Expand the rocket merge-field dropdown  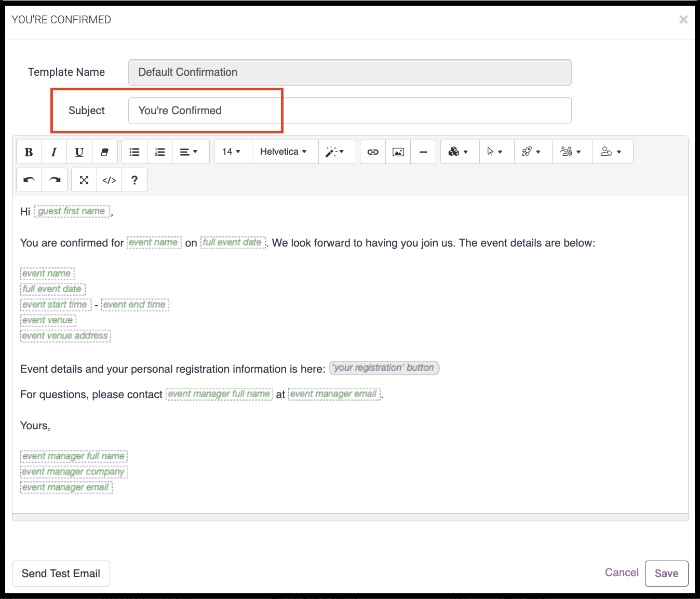tap(533, 152)
